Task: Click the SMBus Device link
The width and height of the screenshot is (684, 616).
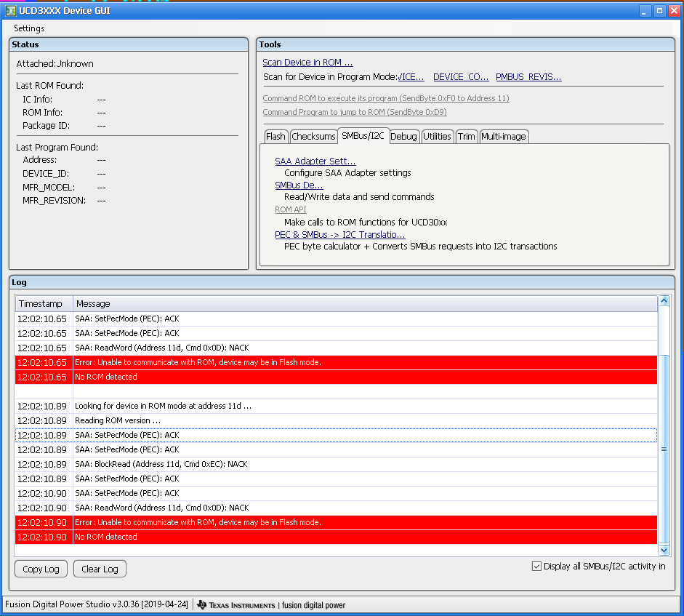Action: click(x=299, y=185)
